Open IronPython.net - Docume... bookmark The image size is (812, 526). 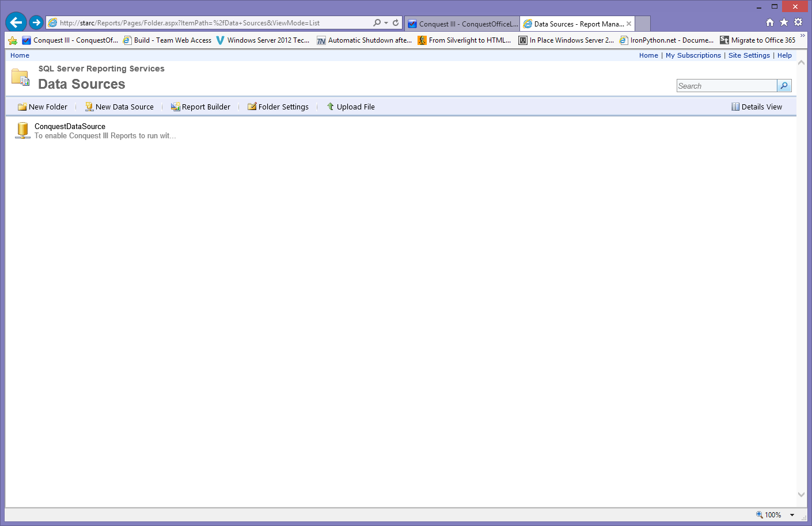[666, 40]
